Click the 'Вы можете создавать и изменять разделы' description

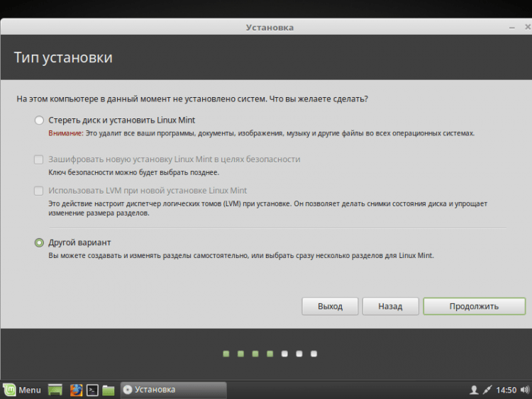tap(241, 256)
